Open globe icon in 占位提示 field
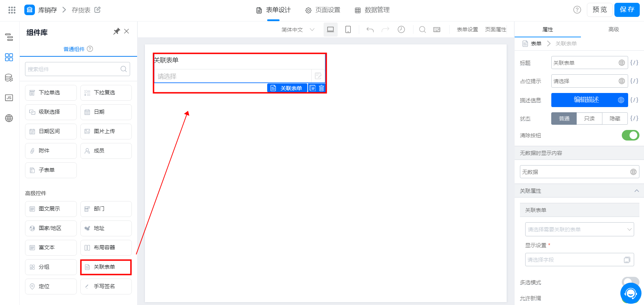The width and height of the screenshot is (644, 305). (x=622, y=81)
